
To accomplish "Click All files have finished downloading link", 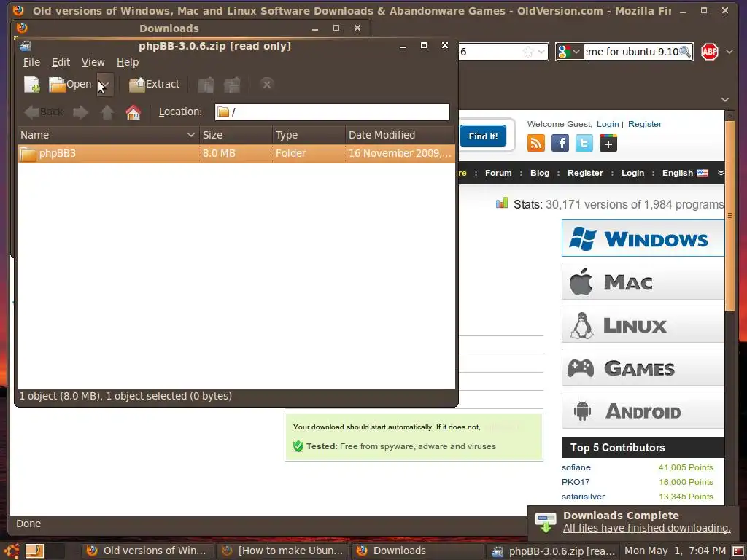I will [x=646, y=528].
